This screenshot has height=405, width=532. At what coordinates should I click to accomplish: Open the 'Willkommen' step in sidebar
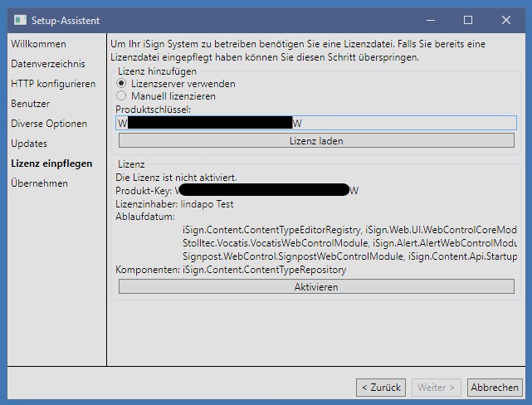38,44
